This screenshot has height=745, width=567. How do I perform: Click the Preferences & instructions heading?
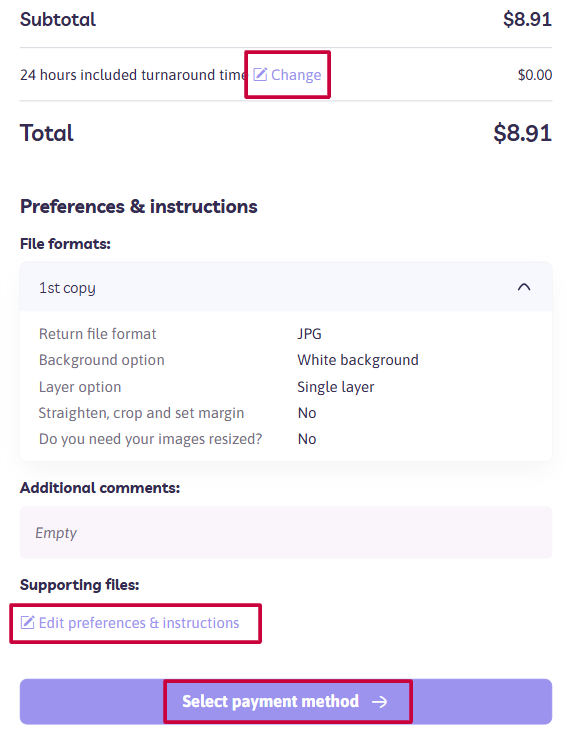pos(138,207)
